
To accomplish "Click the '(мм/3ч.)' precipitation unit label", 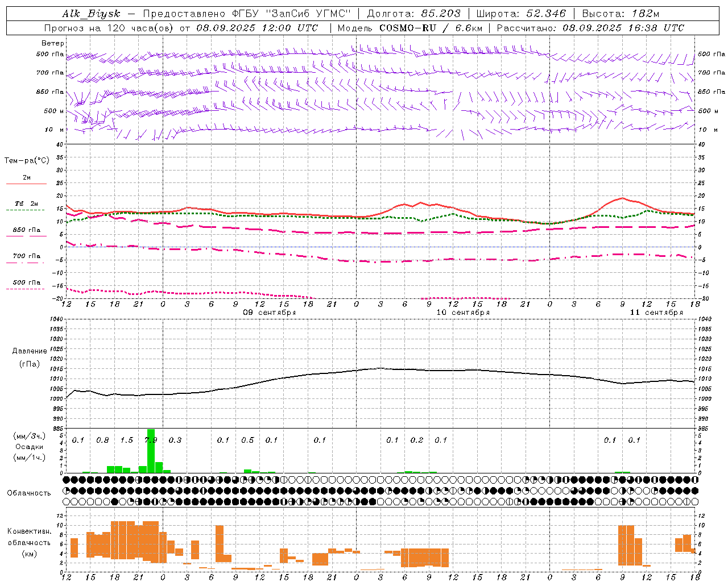I will [29, 436].
